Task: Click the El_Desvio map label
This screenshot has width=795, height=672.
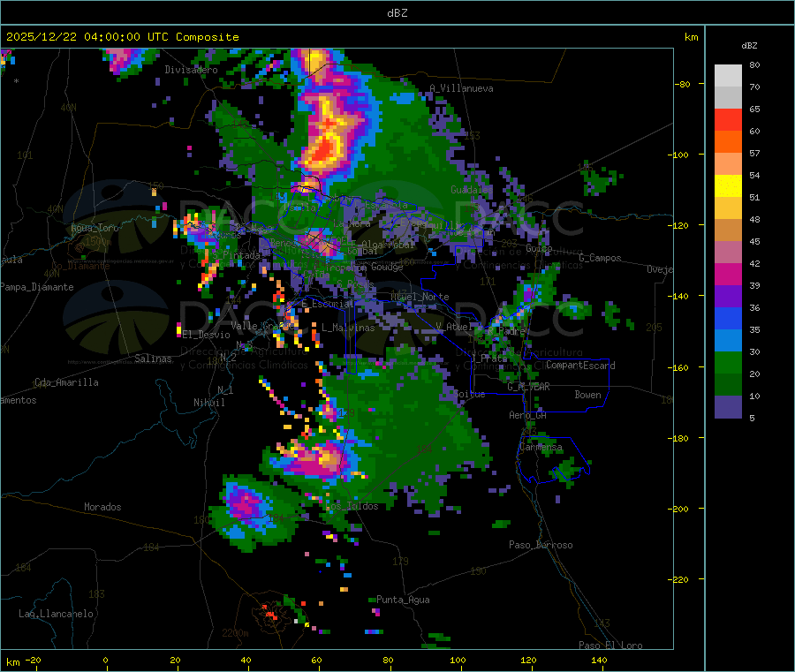Action: tap(207, 335)
